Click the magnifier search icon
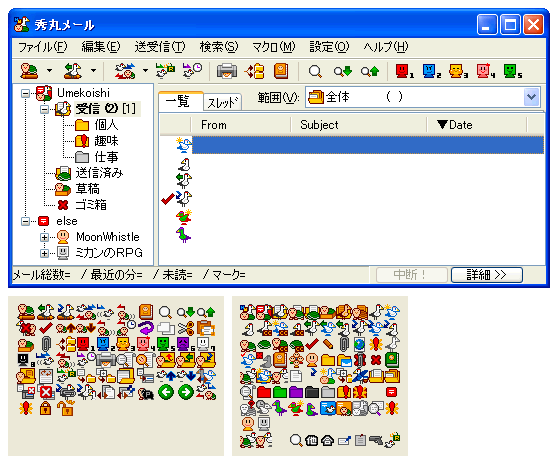This screenshot has width=558, height=464. pos(315,72)
